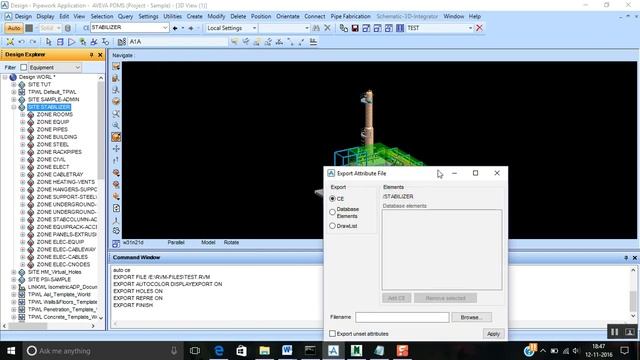Screen dimensions: 640x360
Task: Select ZONE STEEL in the tree
Action: (53, 144)
